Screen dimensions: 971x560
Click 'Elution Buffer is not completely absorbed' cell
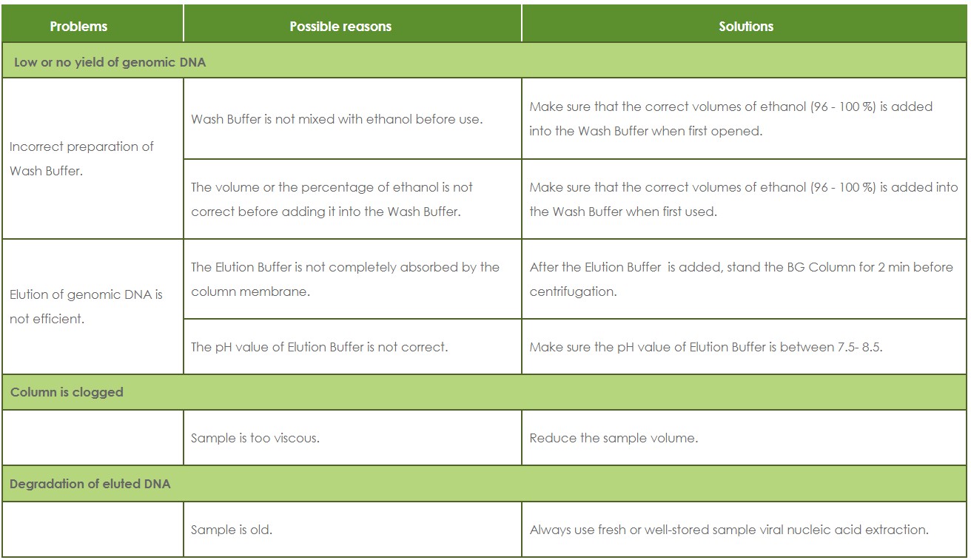(345, 279)
